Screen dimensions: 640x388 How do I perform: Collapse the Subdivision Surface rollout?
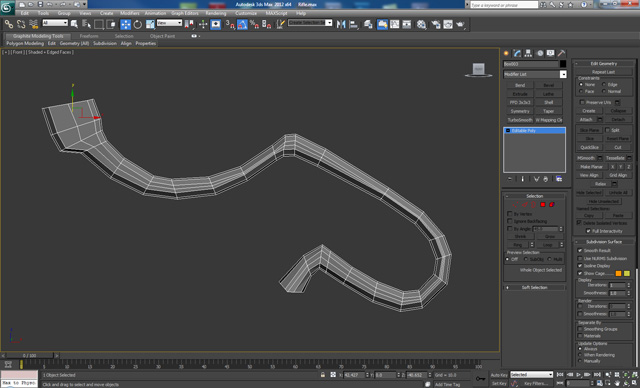[x=603, y=242]
